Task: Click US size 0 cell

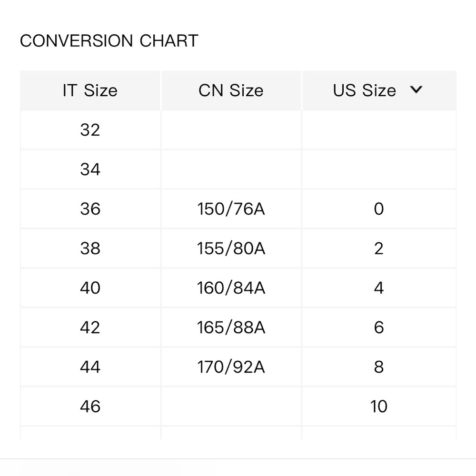Action: tap(379, 209)
